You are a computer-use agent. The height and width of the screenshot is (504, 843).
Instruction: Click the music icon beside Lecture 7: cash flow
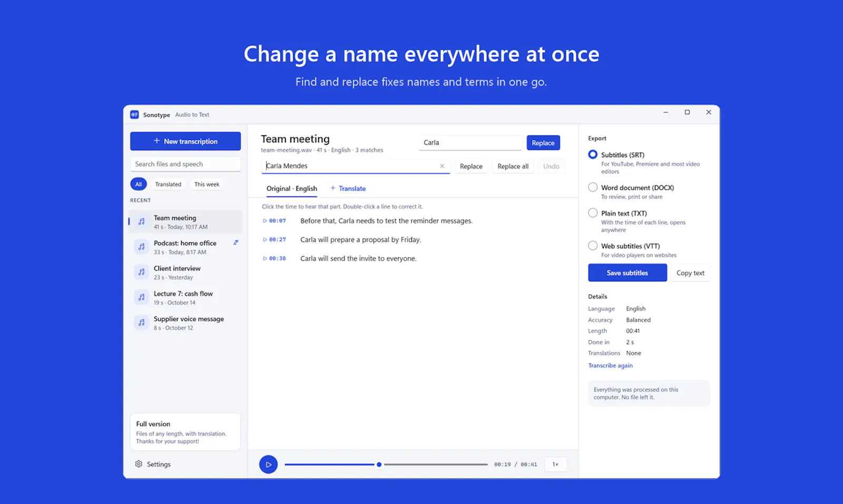point(141,297)
